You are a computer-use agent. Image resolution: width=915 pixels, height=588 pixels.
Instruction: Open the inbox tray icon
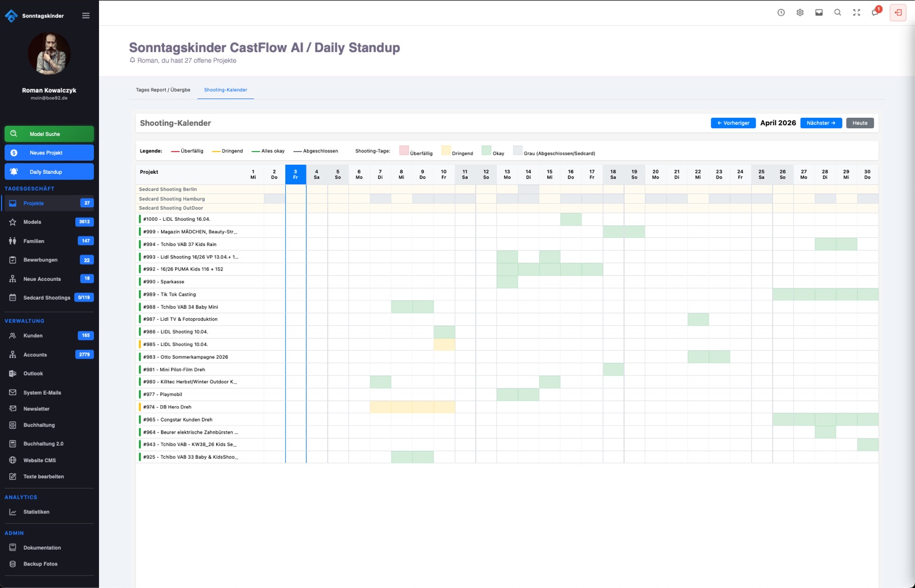(819, 13)
